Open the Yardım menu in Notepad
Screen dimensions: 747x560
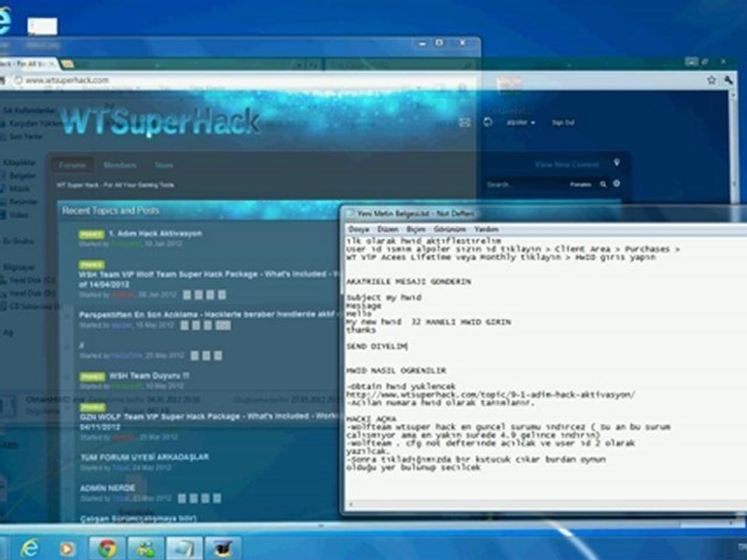click(x=486, y=229)
